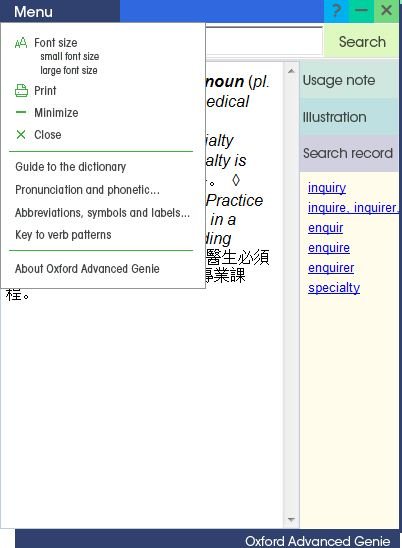
Task: Open the enquirer search record link
Action: (331, 268)
